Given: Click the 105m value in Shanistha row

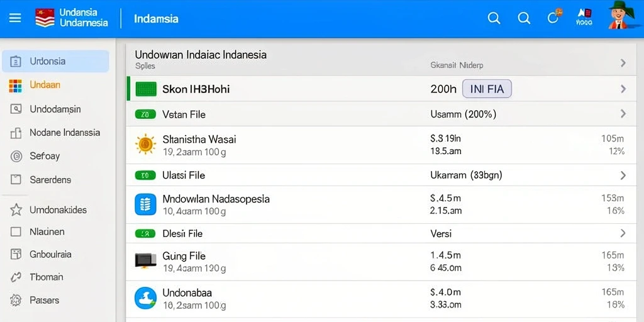Looking at the screenshot, I should click(x=613, y=139).
